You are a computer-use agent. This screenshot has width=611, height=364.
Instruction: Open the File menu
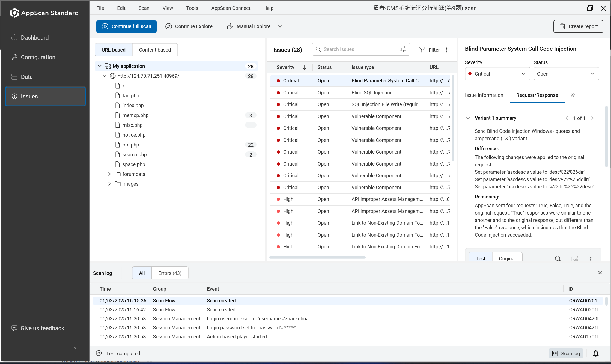point(100,8)
